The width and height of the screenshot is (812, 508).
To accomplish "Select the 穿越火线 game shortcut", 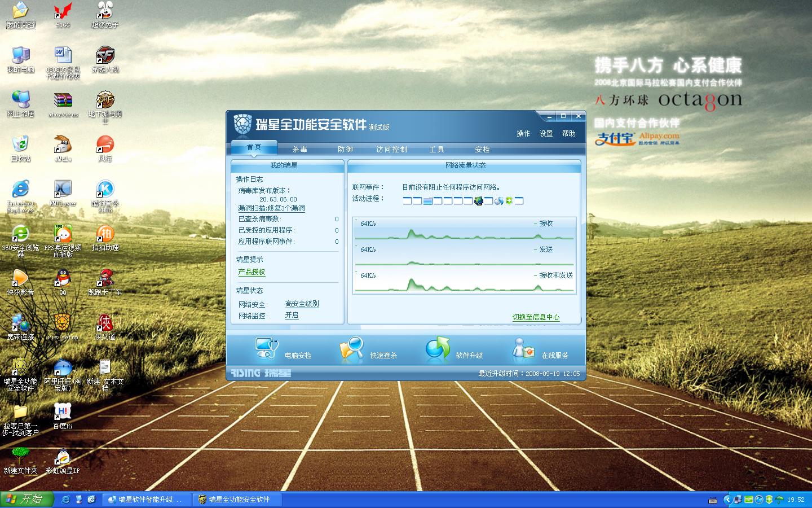I will point(105,60).
